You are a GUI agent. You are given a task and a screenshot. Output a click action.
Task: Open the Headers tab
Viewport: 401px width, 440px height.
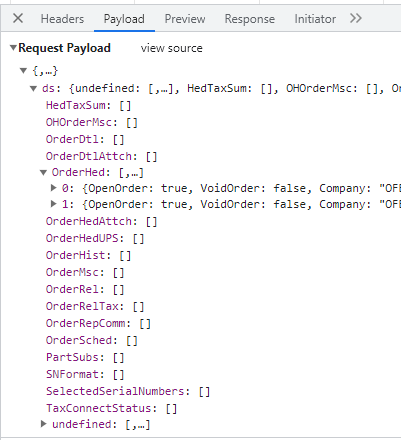pos(62,19)
